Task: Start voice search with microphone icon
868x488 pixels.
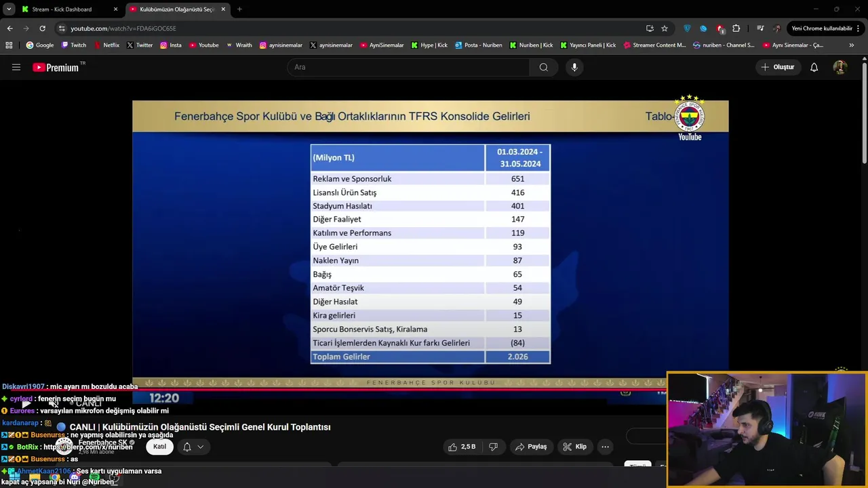Action: pos(574,67)
